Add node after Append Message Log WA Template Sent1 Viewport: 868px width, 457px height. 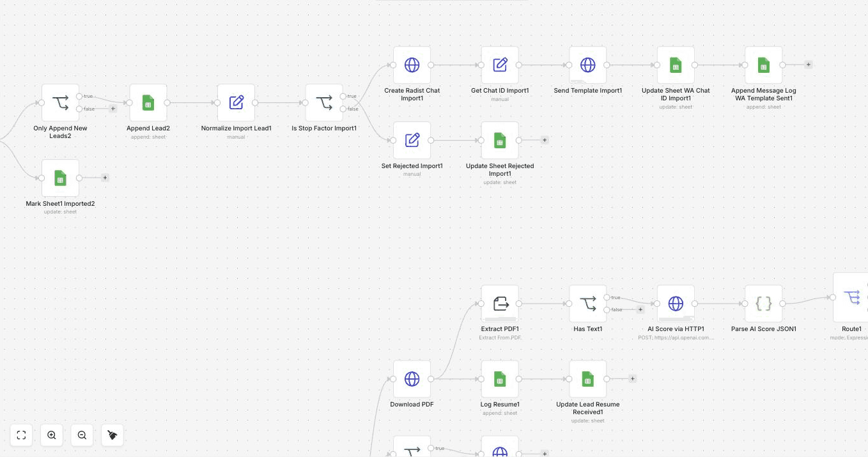click(808, 65)
